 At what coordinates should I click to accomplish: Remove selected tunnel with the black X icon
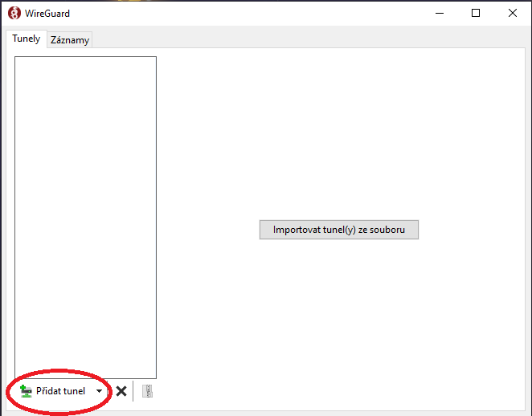click(x=121, y=391)
